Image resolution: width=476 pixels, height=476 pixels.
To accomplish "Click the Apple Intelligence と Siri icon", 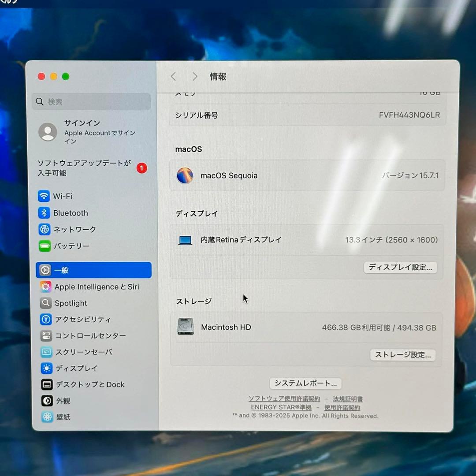I will (46, 286).
